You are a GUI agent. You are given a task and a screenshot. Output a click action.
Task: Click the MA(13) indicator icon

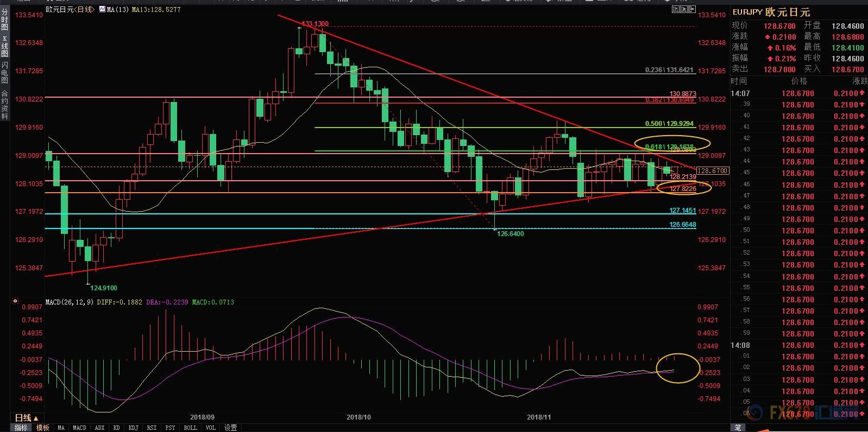(102, 10)
